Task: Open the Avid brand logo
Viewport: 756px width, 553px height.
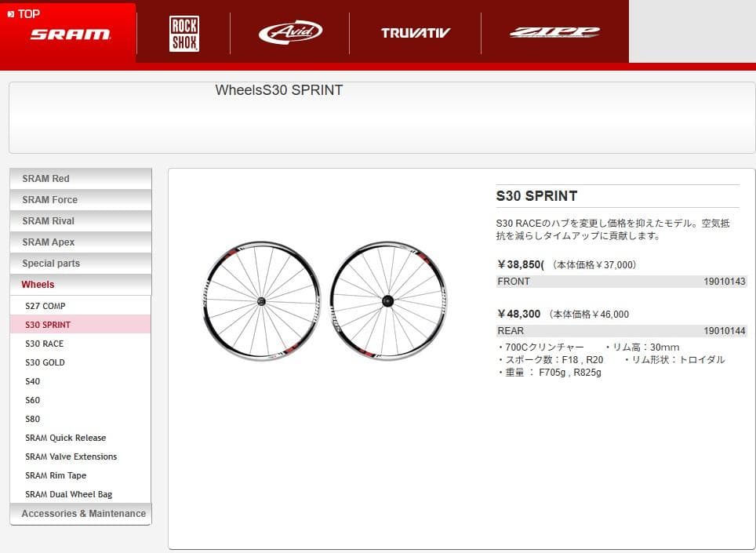Action: 290,32
